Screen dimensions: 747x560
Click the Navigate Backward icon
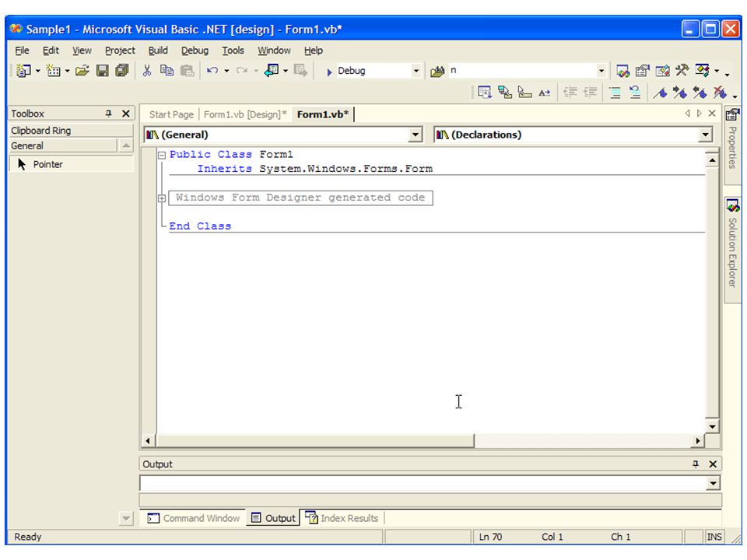272,71
